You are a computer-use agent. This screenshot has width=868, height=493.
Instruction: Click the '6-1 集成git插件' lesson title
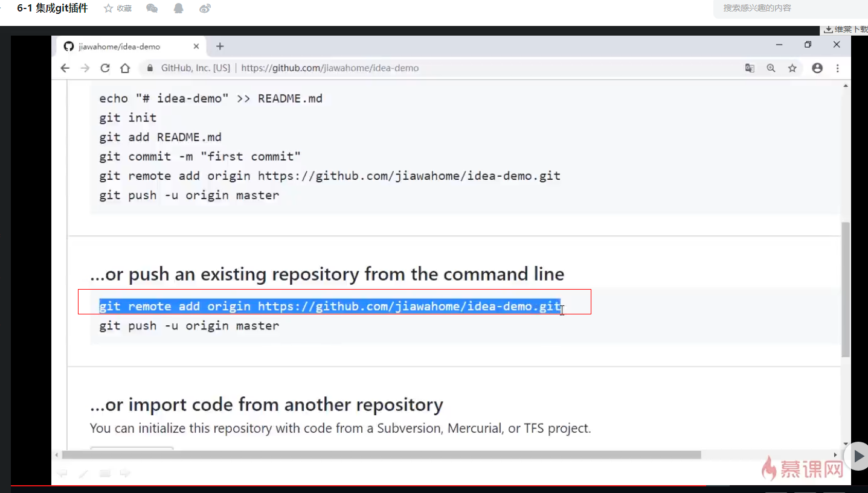point(53,8)
